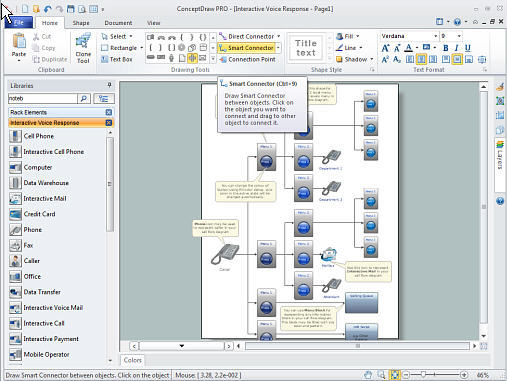This screenshot has width=507, height=381.
Task: Toggle center text alignment button
Action: pos(421,60)
